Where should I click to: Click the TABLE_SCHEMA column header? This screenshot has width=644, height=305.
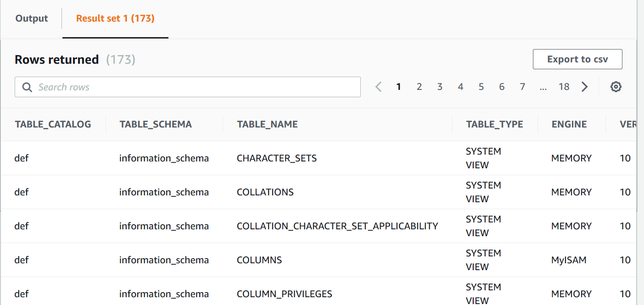point(156,124)
